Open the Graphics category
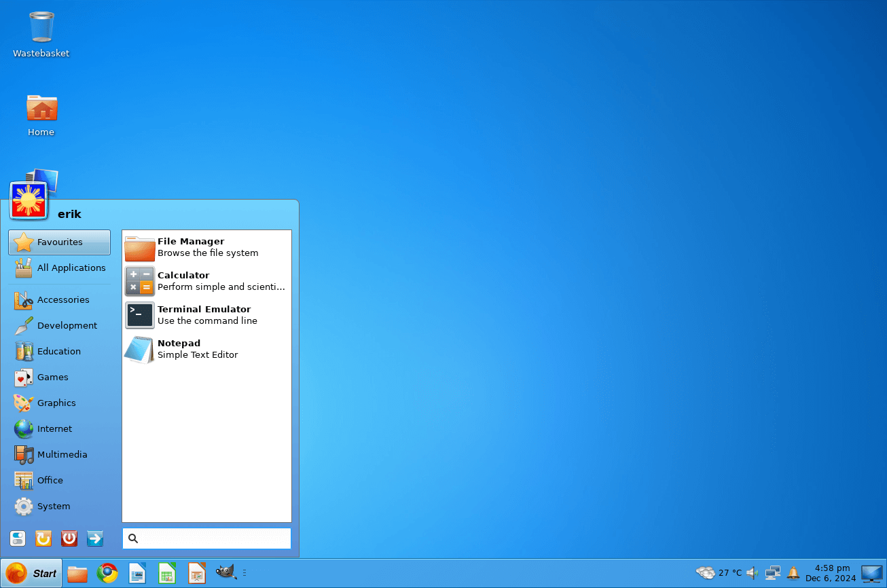The width and height of the screenshot is (887, 588). (60, 403)
